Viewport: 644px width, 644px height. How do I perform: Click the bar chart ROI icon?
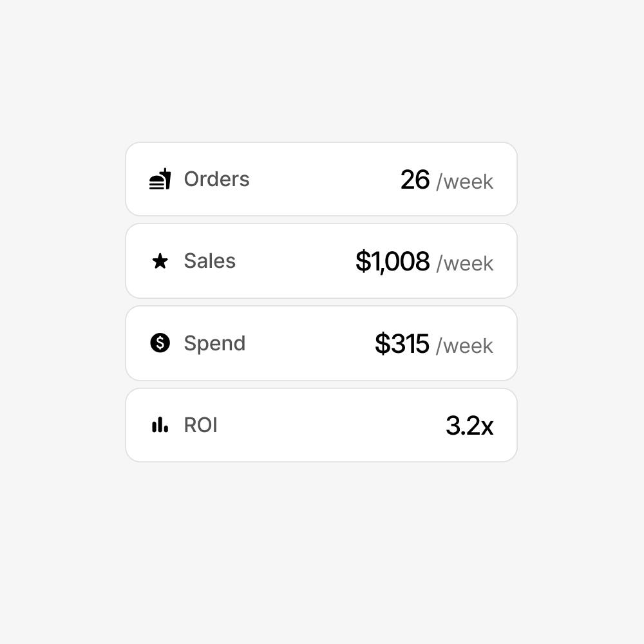tap(160, 425)
